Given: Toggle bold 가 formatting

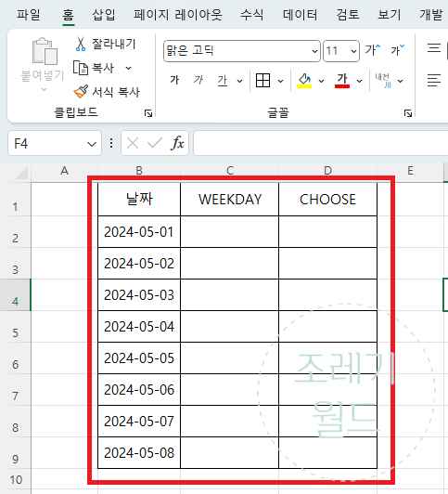Looking at the screenshot, I should coord(174,80).
